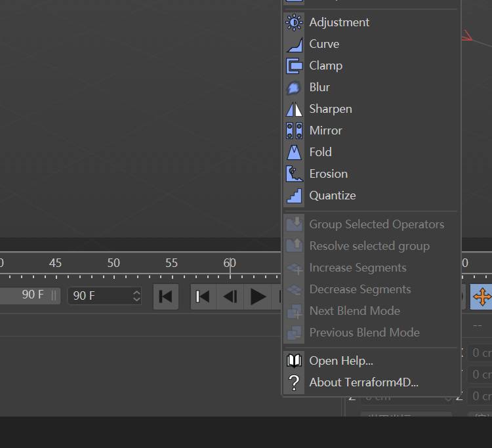Step back one frame
This screenshot has height=448, width=492.
click(230, 296)
